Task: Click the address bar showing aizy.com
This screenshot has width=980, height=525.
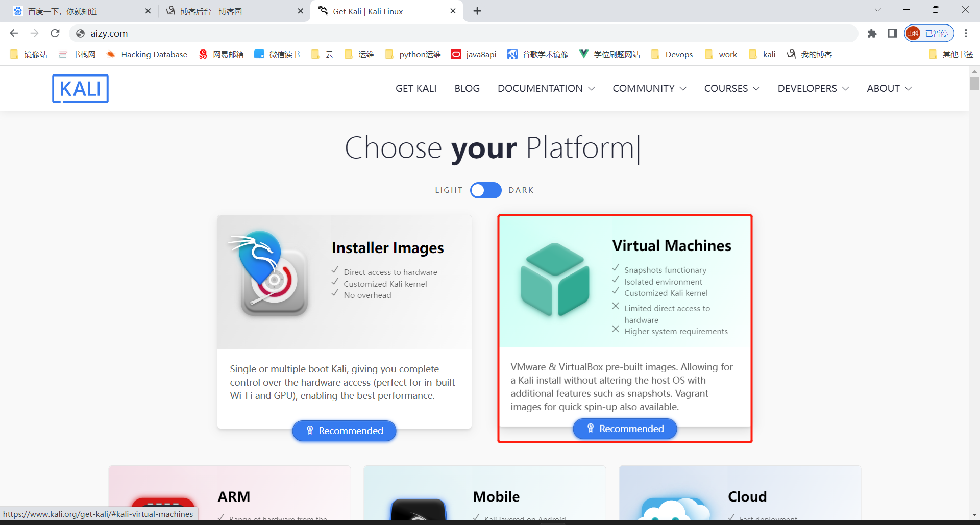Action: tap(463, 33)
